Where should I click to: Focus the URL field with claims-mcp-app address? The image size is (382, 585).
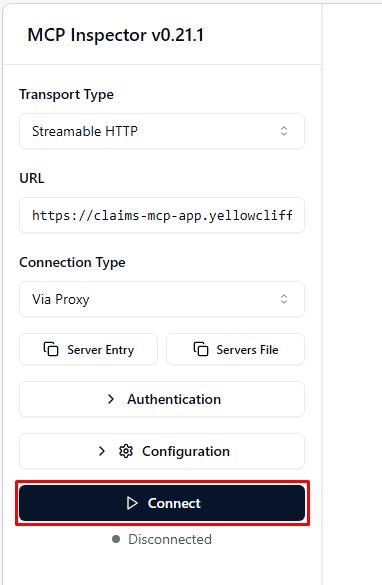pos(162,215)
